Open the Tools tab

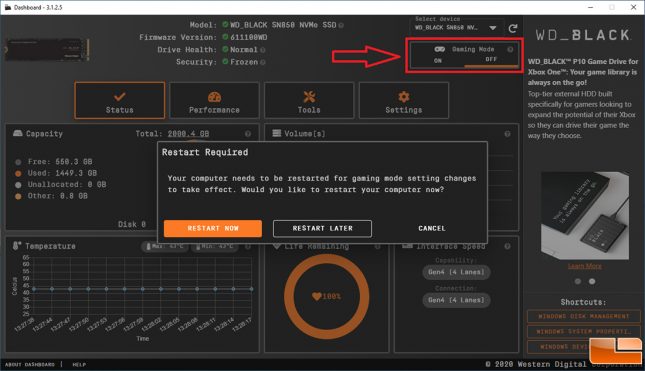309,100
